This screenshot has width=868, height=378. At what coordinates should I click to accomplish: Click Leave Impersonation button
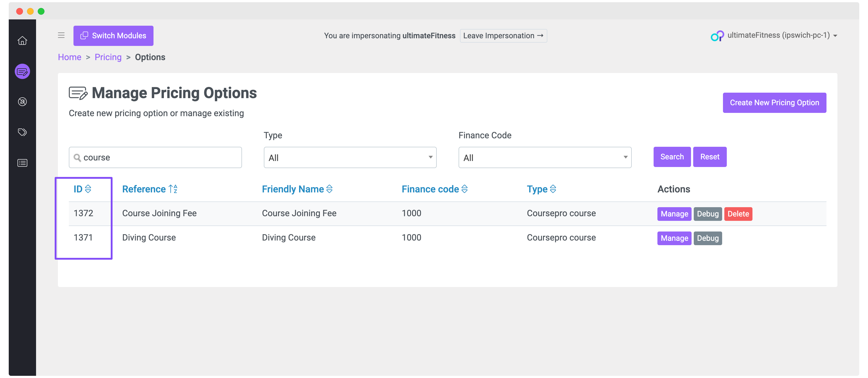(x=503, y=36)
